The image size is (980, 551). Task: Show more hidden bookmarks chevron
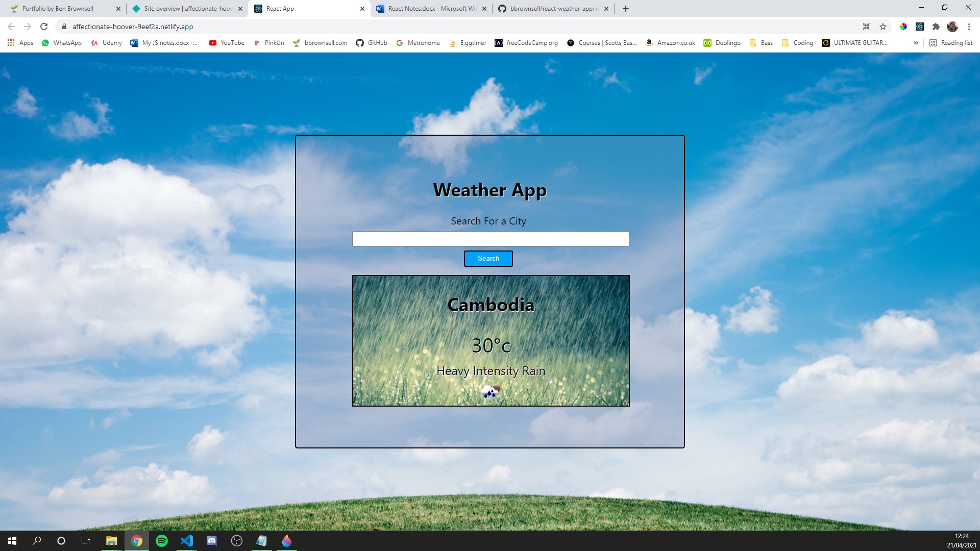916,43
